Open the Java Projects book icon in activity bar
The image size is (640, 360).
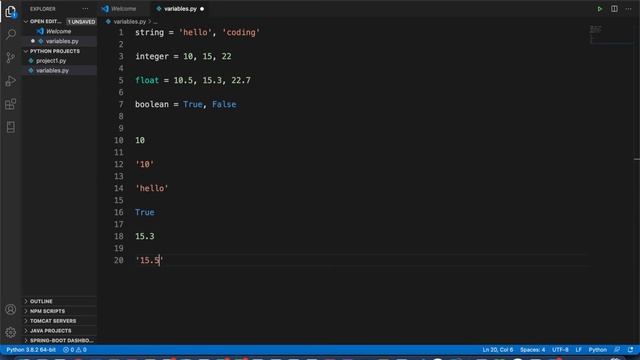pos(11,127)
